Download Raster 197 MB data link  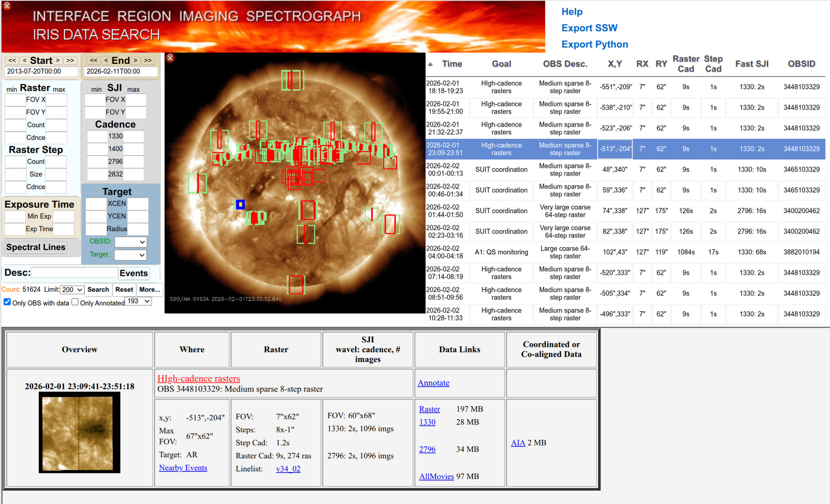tap(429, 409)
